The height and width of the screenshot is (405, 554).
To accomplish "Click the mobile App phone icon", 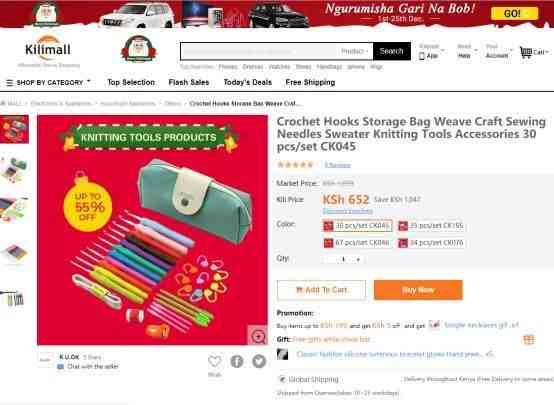I will click(422, 56).
